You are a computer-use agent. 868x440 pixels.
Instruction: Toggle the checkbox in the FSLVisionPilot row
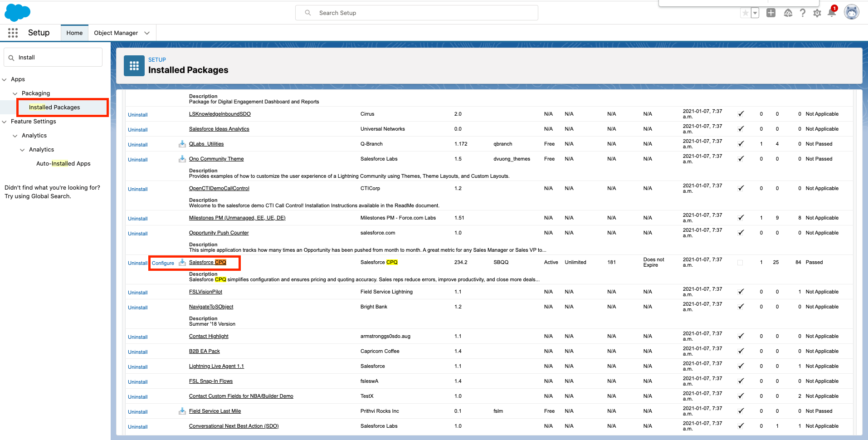pyautogui.click(x=741, y=292)
